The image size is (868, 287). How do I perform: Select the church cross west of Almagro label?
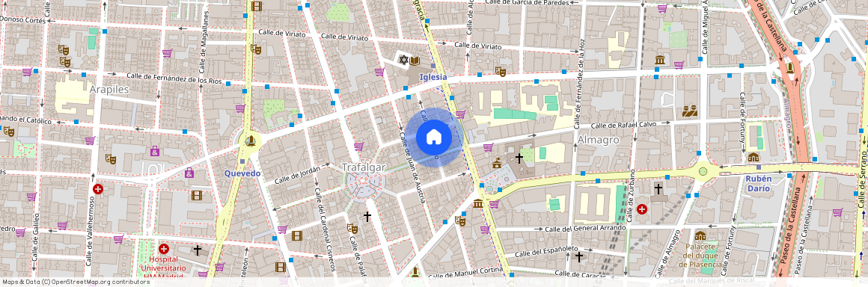coord(519,158)
